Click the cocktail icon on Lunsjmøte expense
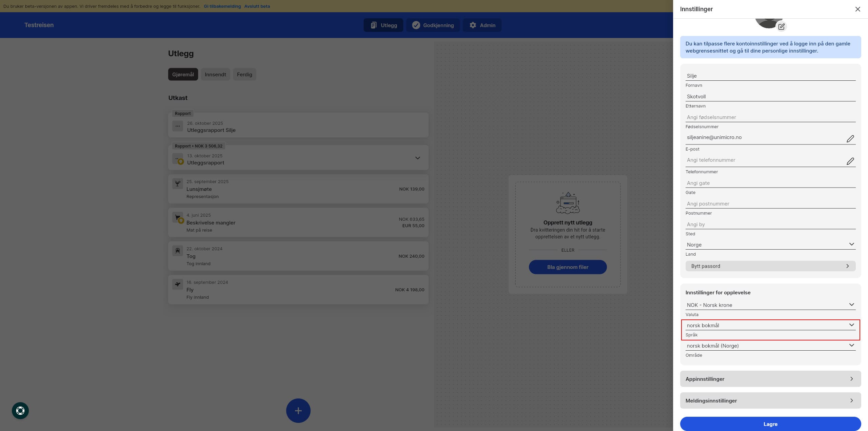The image size is (868, 431). tap(177, 184)
